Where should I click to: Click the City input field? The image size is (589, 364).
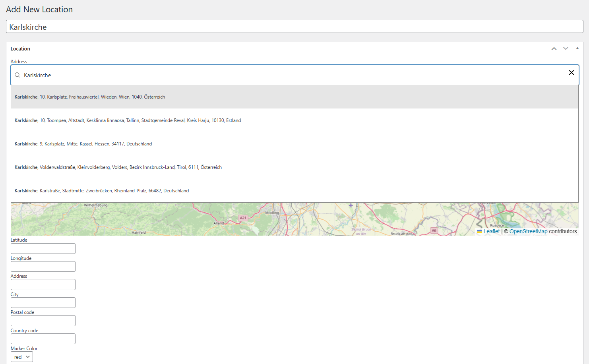(x=43, y=303)
